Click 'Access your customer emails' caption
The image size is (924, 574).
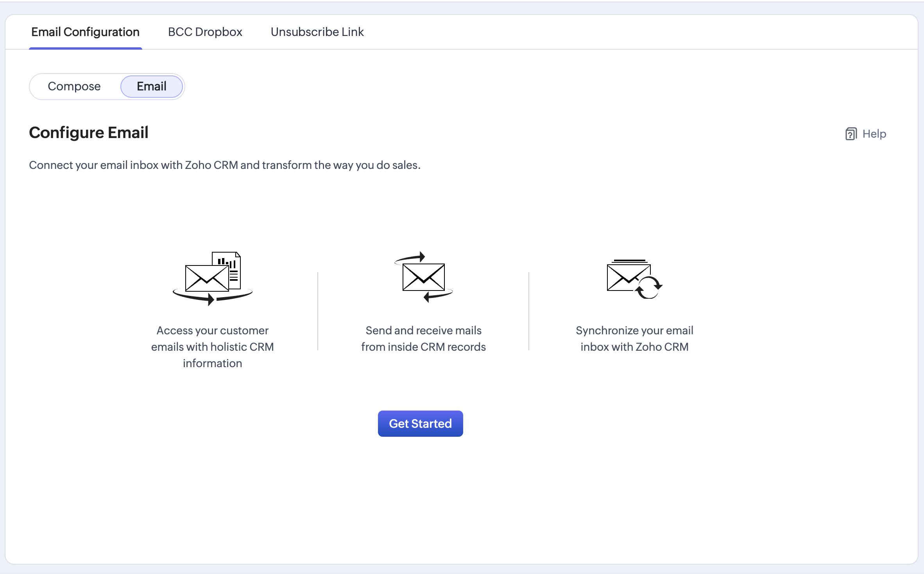pos(212,347)
